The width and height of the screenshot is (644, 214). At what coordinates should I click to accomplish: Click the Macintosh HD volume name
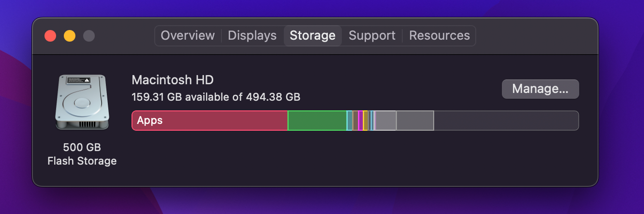click(173, 80)
